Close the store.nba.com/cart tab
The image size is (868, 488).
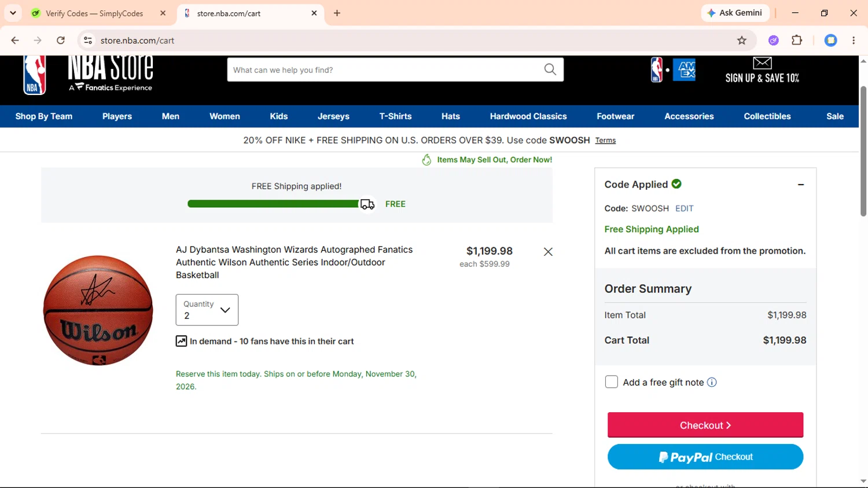pyautogui.click(x=314, y=13)
